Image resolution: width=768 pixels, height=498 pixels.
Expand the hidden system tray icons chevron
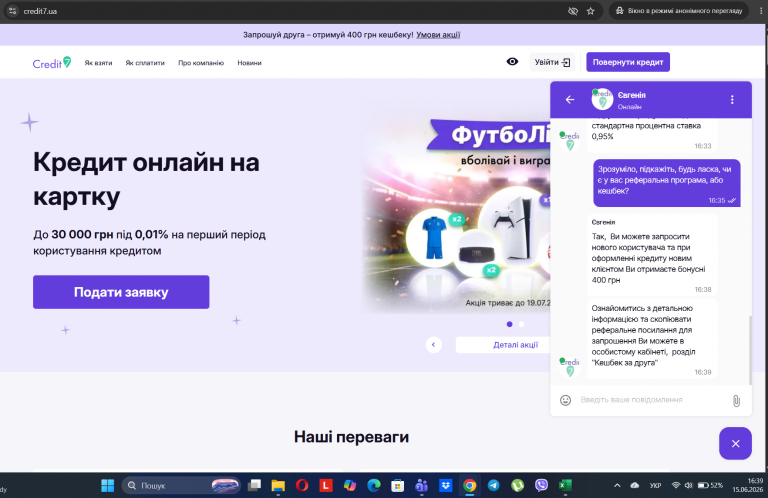pos(617,485)
